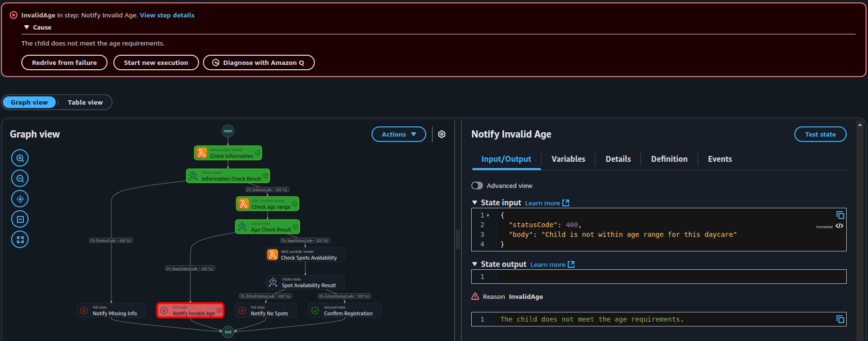Click the zoom in graph icon
Screen dimensions: 868x341
click(20, 158)
